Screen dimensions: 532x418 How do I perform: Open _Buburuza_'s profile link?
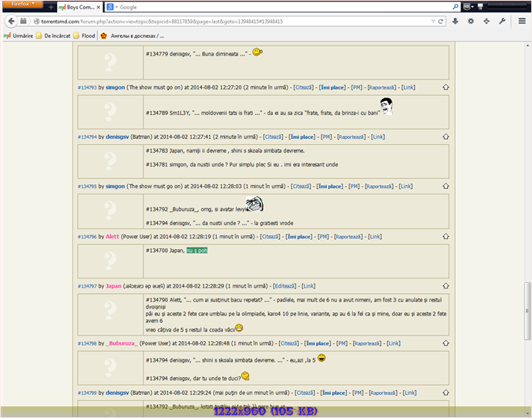(x=122, y=343)
